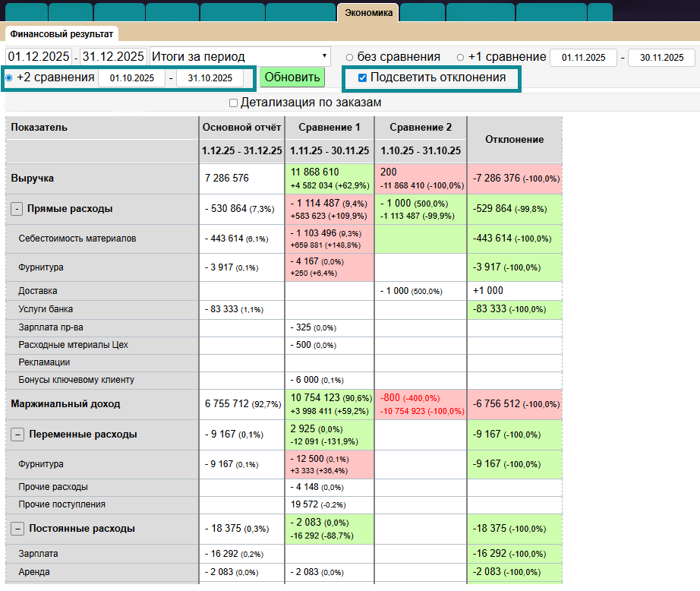Select the без сравнения radio option
This screenshot has width=700, height=591.
349,58
